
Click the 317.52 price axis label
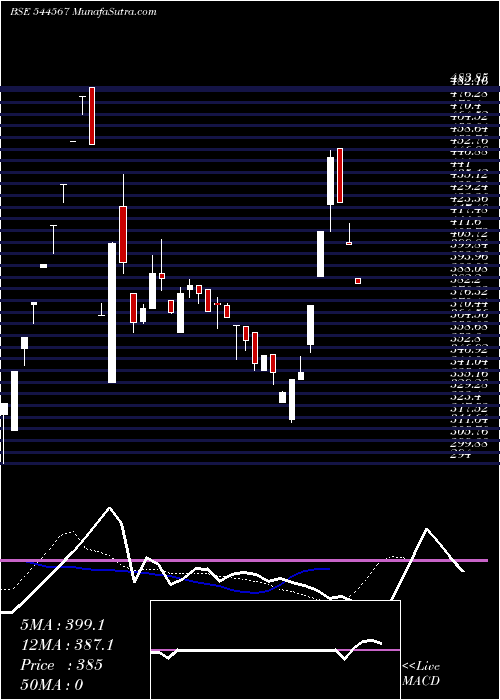469,408
